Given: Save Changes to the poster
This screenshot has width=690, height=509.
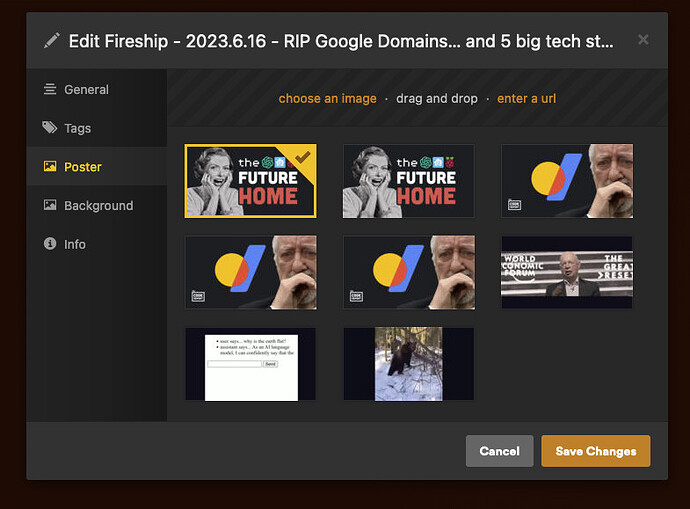Looking at the screenshot, I should click(595, 451).
